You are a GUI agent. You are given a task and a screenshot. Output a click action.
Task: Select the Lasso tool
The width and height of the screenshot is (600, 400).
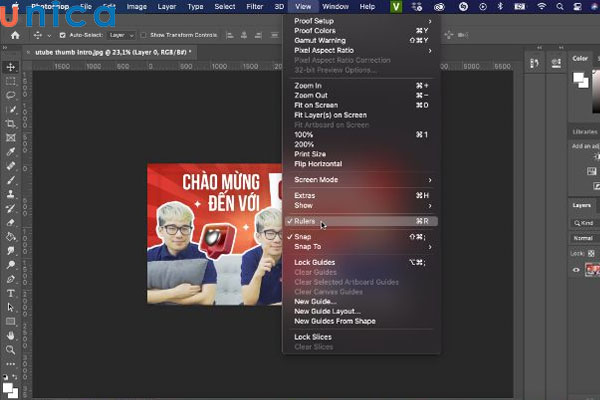point(11,95)
